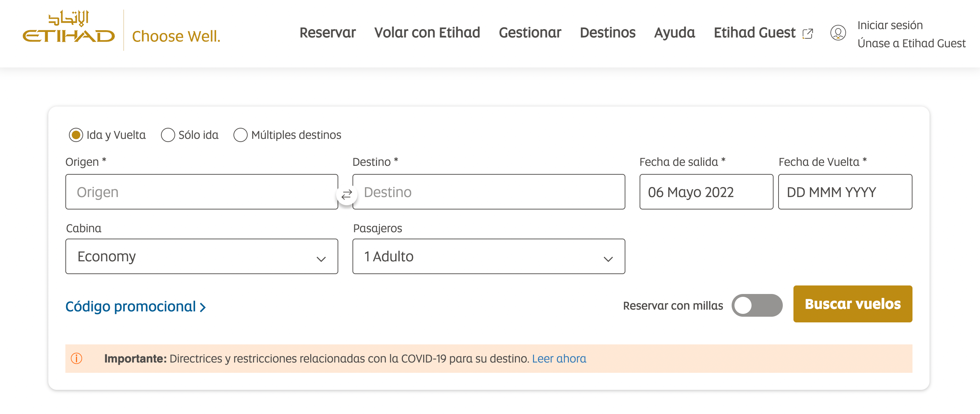Click the Importante COVID-19 notice text
The image size is (980, 414).
pyautogui.click(x=317, y=359)
